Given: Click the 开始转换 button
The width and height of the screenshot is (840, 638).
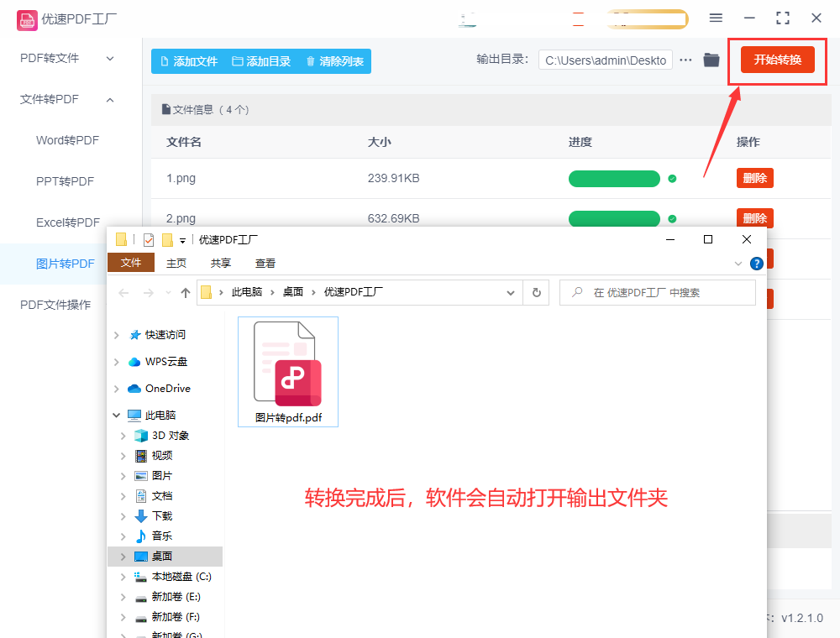Looking at the screenshot, I should pos(777,60).
